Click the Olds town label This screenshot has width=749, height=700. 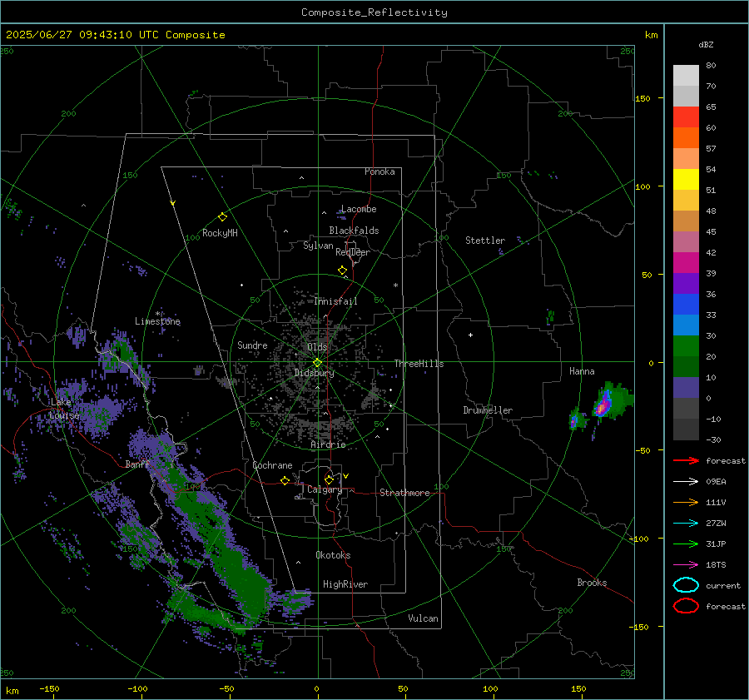pyautogui.click(x=317, y=347)
